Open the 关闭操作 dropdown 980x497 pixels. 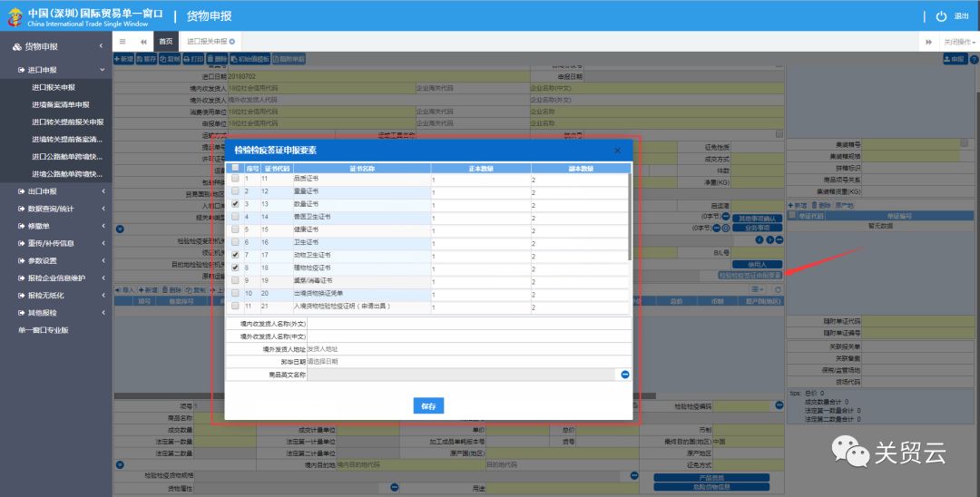[959, 42]
